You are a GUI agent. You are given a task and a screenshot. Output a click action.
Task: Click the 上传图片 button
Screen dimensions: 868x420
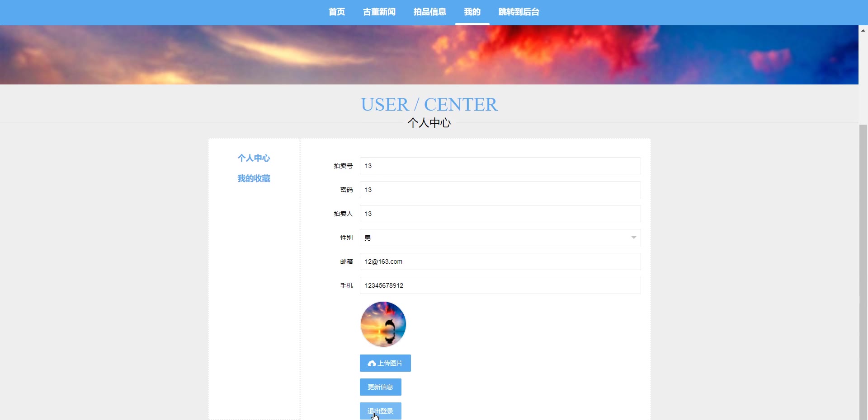coord(385,363)
